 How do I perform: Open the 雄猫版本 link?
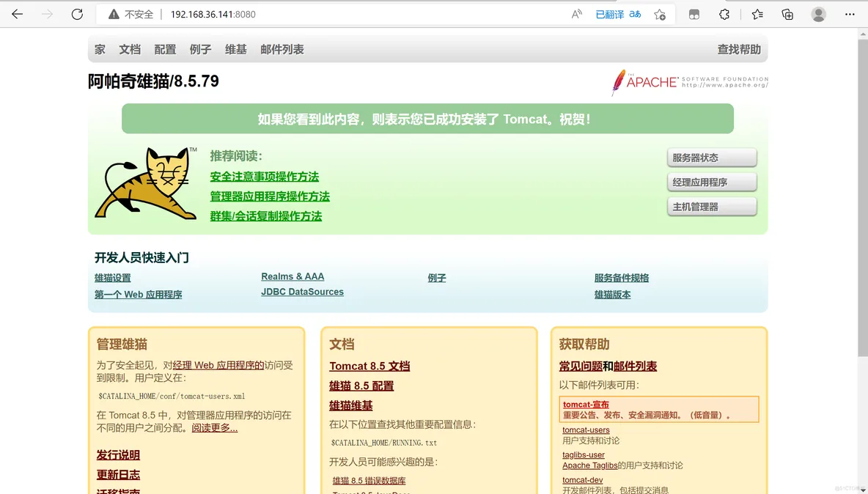tap(613, 295)
